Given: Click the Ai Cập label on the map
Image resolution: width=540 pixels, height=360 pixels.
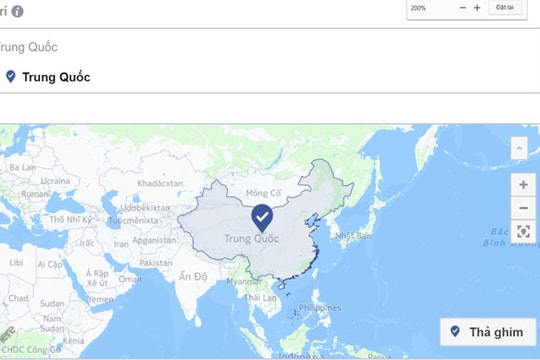Looking at the screenshot, I should tap(50, 264).
